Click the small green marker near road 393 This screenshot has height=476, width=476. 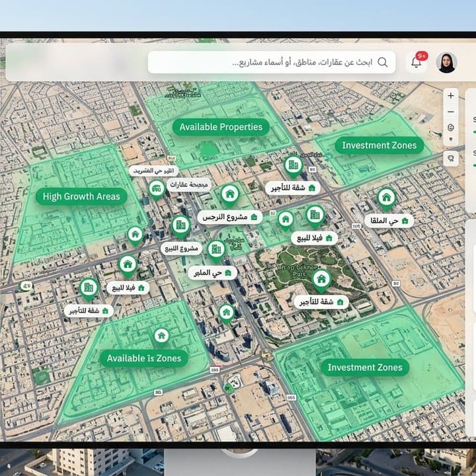pyautogui.click(x=227, y=388)
